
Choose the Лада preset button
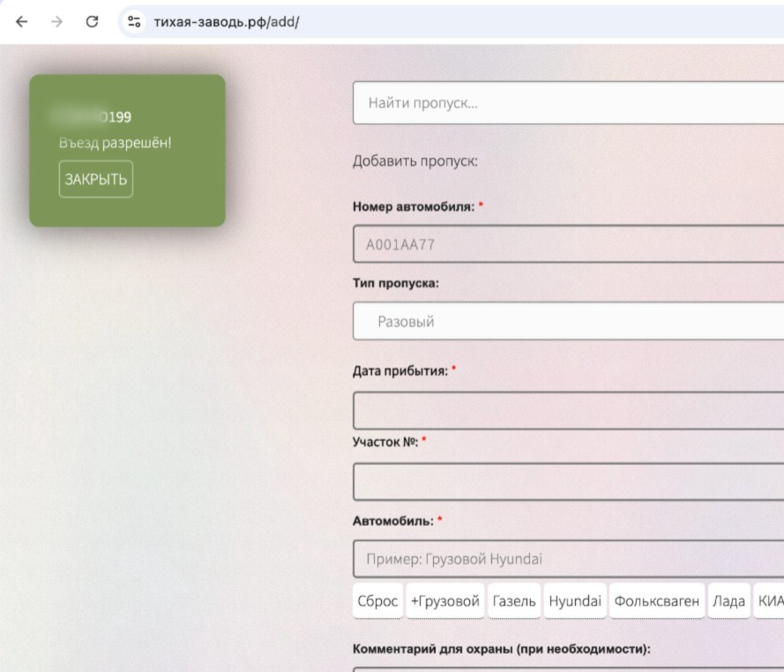coord(729,601)
